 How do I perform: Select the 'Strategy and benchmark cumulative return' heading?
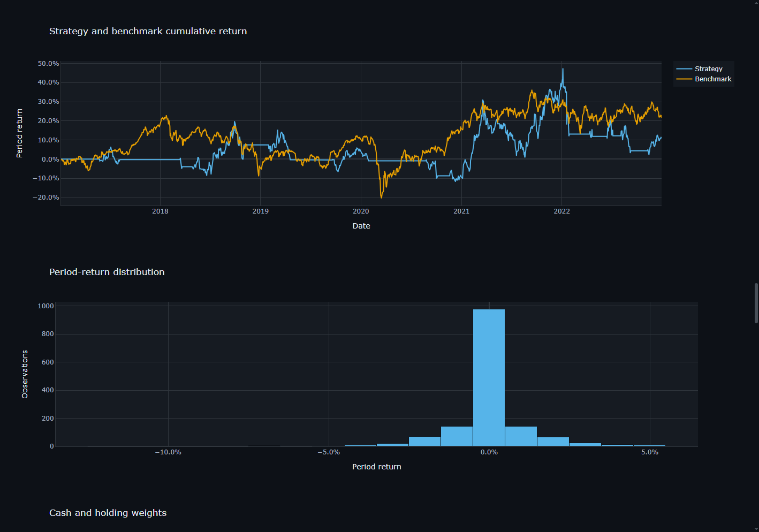coord(148,31)
